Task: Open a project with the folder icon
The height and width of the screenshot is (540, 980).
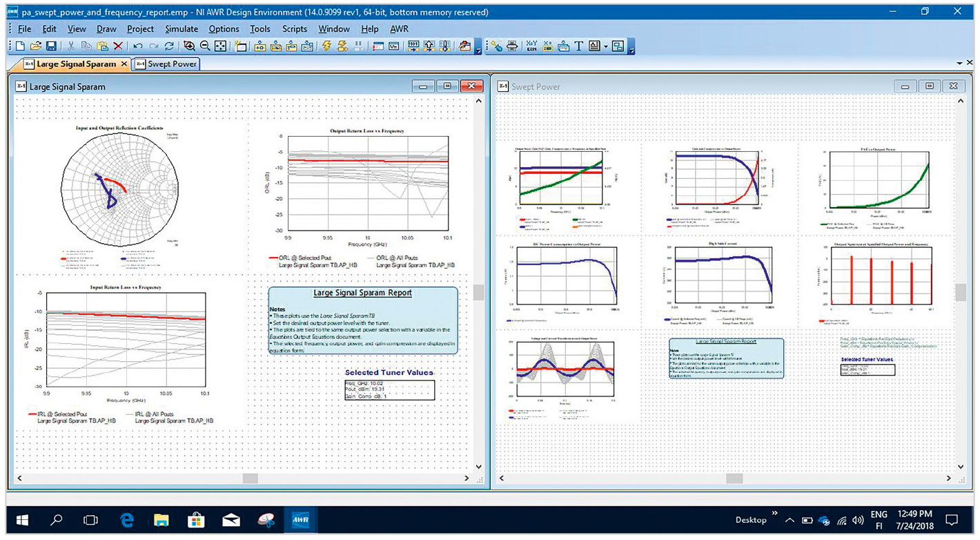Action: pyautogui.click(x=36, y=46)
